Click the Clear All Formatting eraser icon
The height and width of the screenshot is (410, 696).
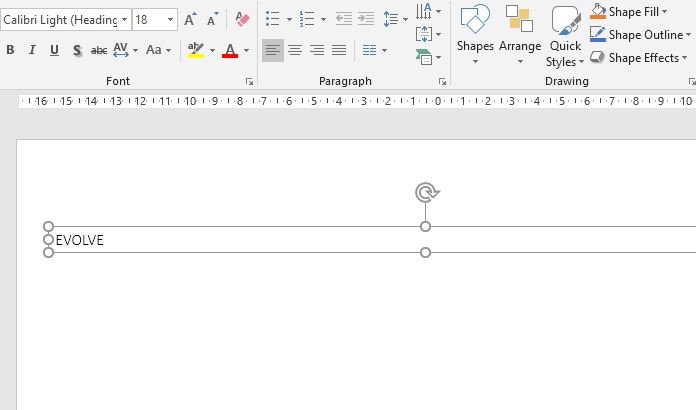(x=242, y=19)
